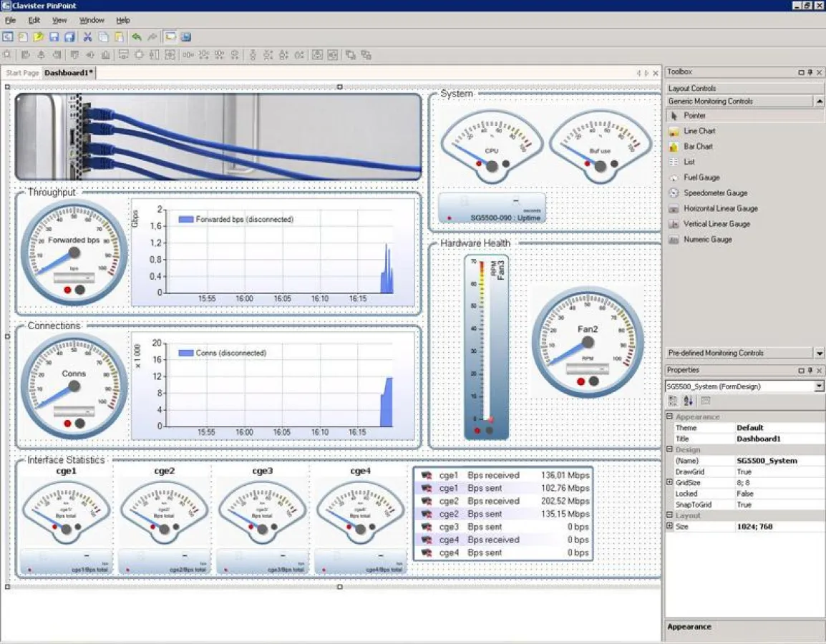Expand Pre-defined Monitoring Controls section arrow
This screenshot has width=826, height=644.
click(819, 353)
